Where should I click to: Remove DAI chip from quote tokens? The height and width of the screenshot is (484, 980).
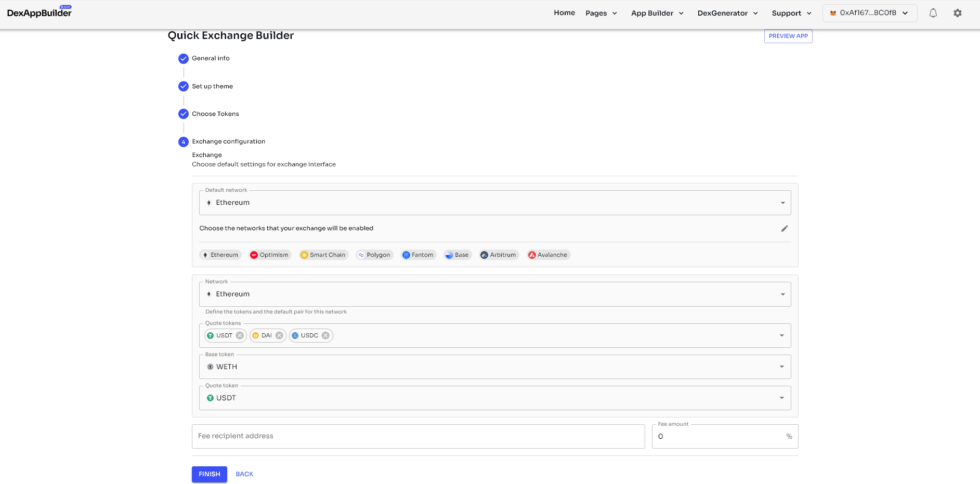pyautogui.click(x=279, y=335)
